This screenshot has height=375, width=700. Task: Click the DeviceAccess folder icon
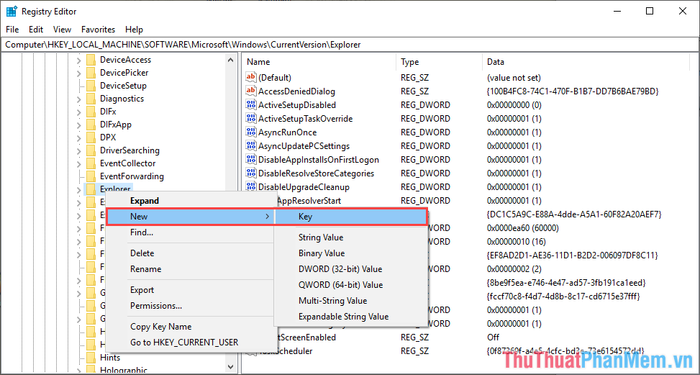tap(91, 60)
